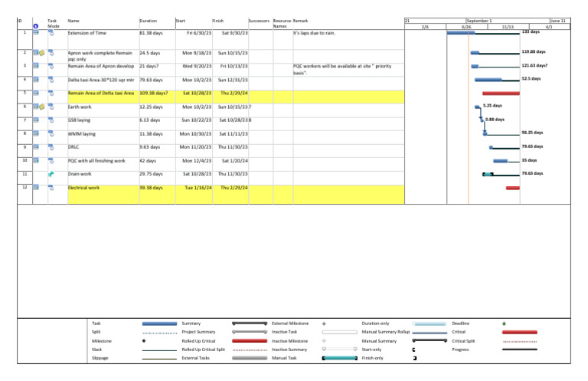The height and width of the screenshot is (381, 588).
Task: Select row ID 8 for WMM laying
Action: click(x=24, y=133)
